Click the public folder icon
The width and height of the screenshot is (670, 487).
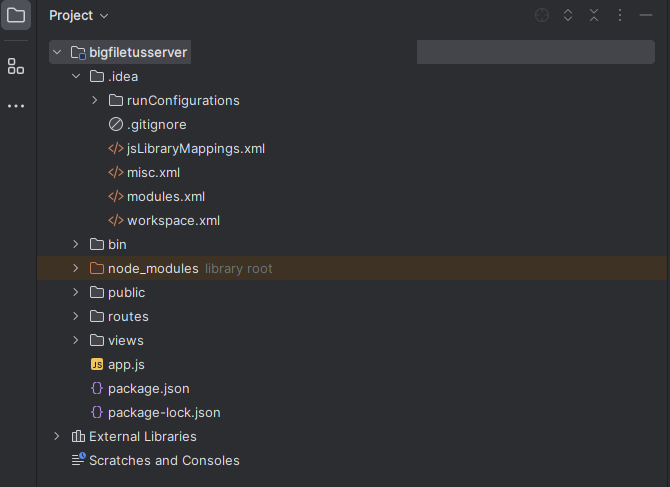[x=97, y=292]
